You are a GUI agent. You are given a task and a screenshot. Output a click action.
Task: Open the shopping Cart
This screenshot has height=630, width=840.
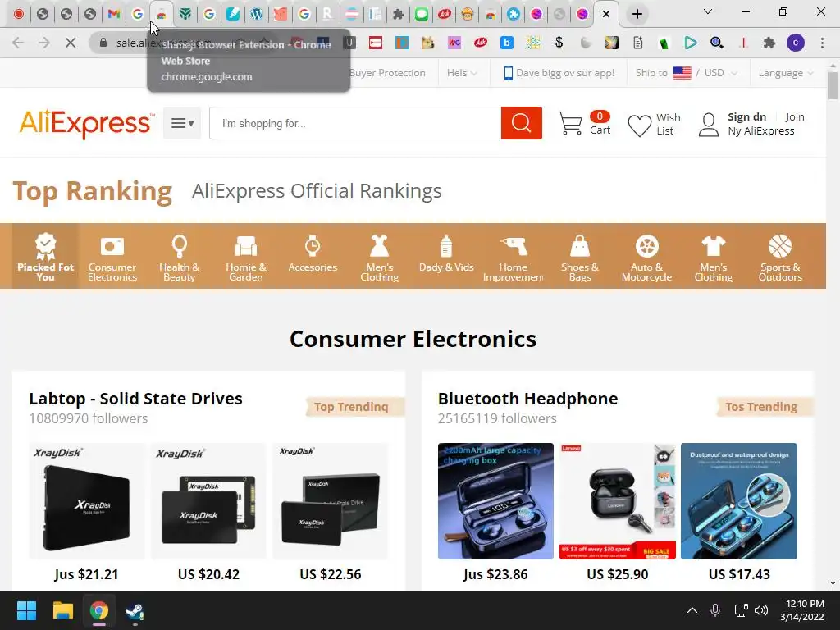585,123
